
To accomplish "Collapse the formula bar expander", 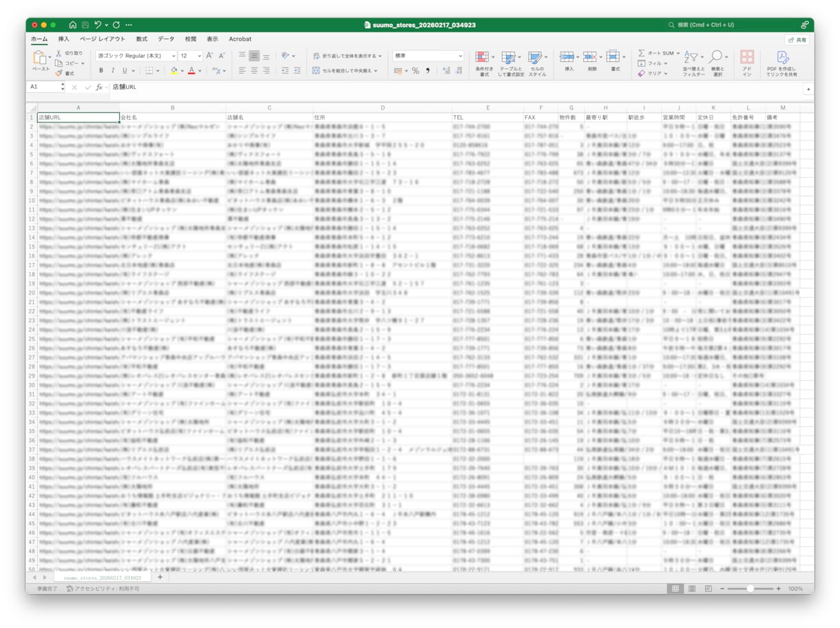I will tap(808, 88).
